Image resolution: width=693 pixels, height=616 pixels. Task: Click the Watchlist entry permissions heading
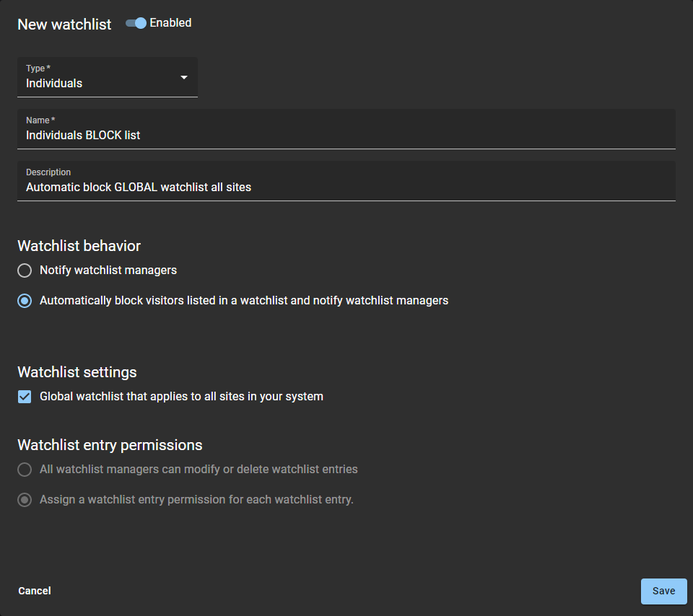click(x=110, y=445)
